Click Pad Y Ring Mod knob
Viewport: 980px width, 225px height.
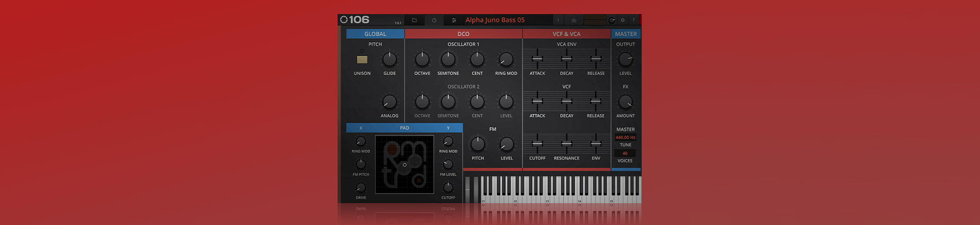pos(448,141)
